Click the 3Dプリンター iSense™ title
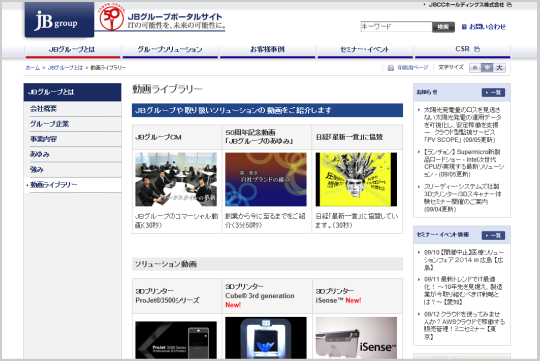 coord(338,296)
